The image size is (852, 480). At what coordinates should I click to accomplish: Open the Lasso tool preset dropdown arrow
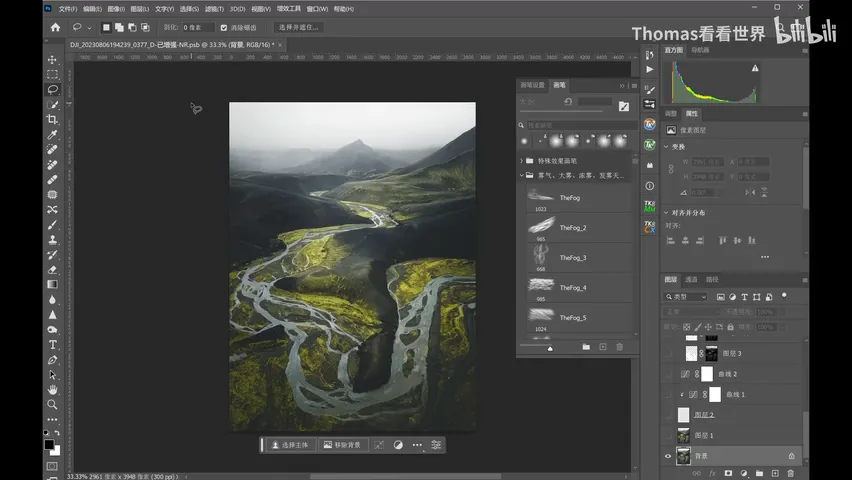pyautogui.click(x=89, y=27)
